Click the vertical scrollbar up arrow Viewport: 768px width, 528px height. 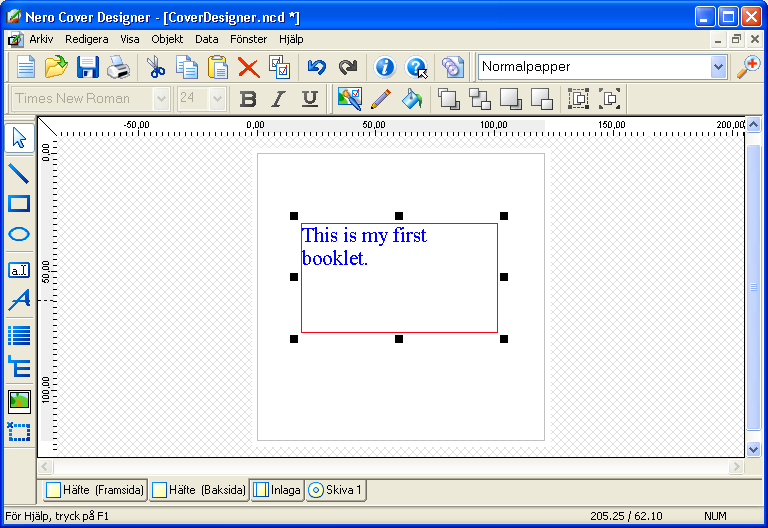(753, 124)
